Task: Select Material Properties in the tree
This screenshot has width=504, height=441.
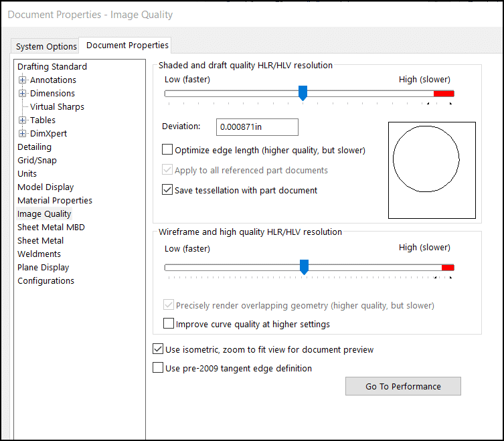Action: pyautogui.click(x=55, y=201)
